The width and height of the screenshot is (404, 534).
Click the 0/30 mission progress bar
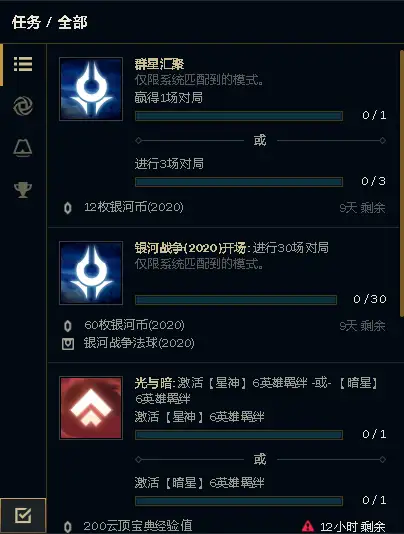[x=236, y=300]
